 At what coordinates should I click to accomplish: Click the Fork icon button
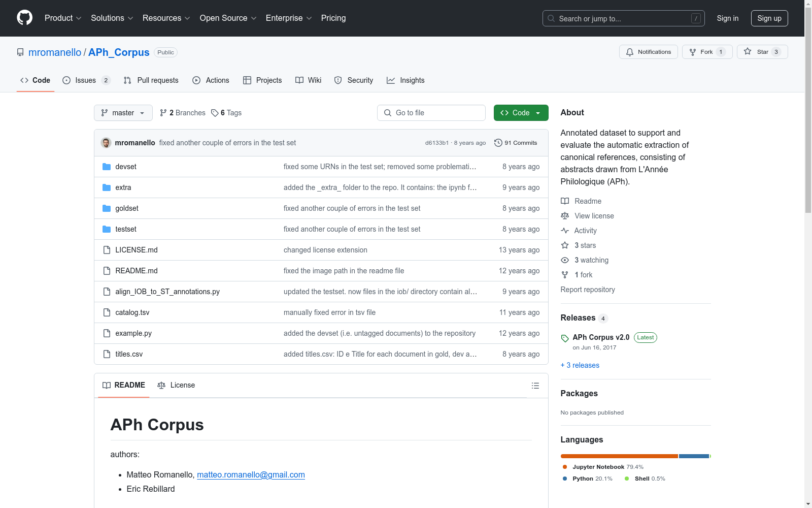point(693,52)
